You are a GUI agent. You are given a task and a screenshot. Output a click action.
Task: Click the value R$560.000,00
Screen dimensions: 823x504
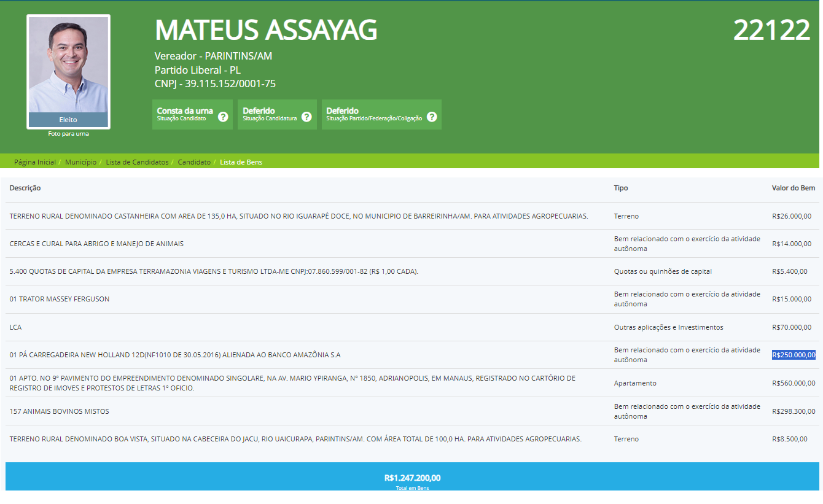pos(794,383)
